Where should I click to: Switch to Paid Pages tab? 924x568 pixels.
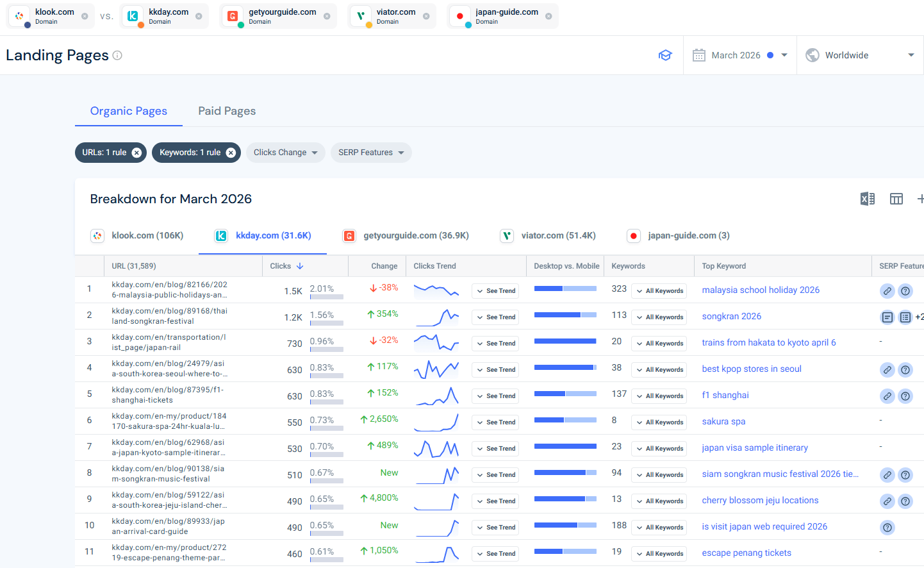pyautogui.click(x=227, y=111)
